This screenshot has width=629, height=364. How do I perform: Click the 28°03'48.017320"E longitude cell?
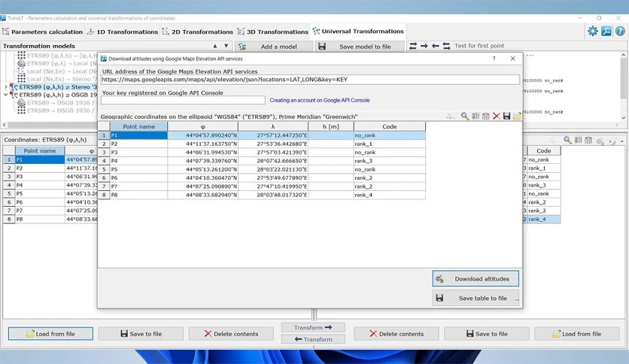tap(273, 195)
